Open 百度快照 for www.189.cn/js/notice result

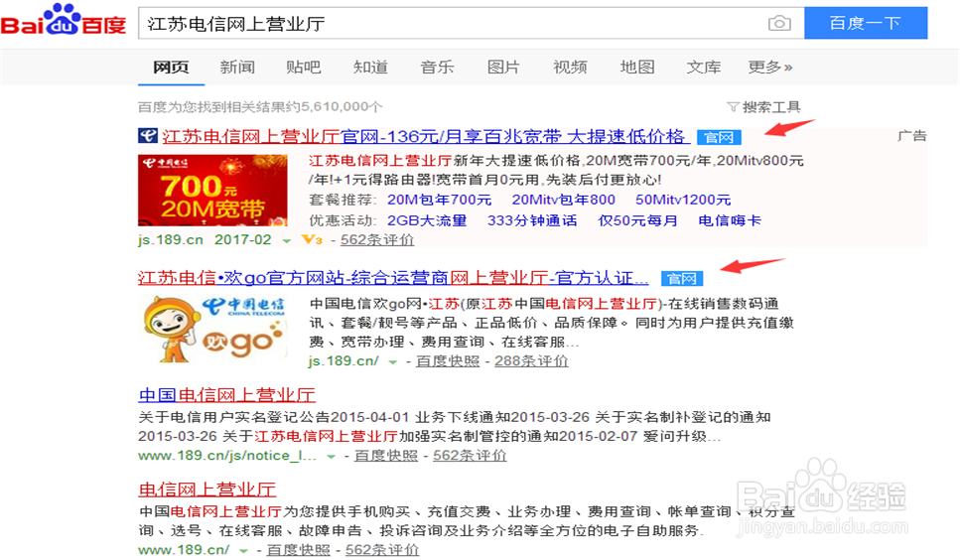[386, 456]
